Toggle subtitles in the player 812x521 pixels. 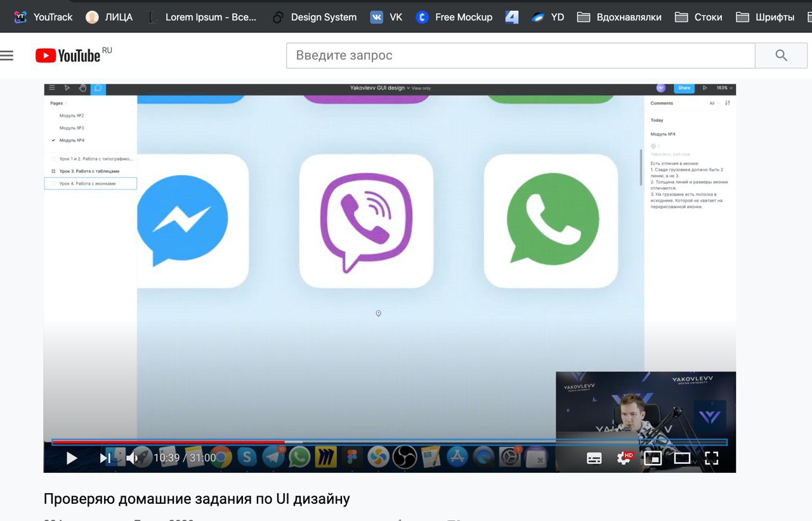click(x=594, y=458)
